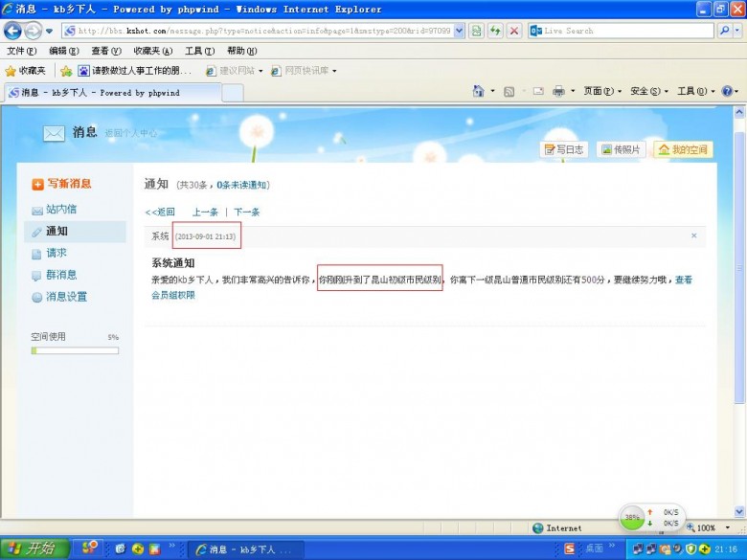Click the 写日志 button
747x560 pixels.
(x=564, y=149)
